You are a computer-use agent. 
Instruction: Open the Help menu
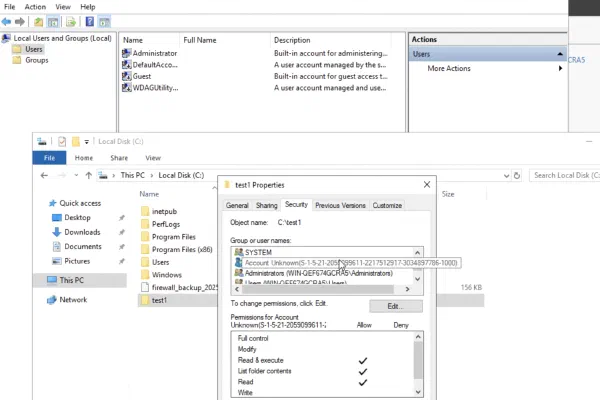point(88,7)
